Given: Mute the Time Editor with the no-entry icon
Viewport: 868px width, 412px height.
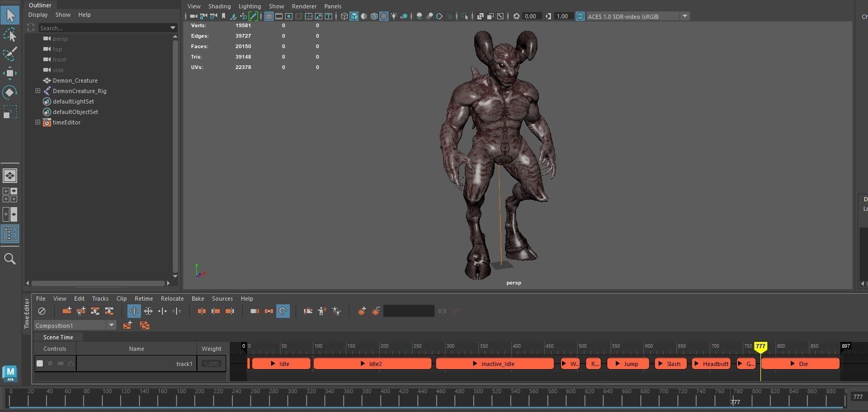Looking at the screenshot, I should pos(42,311).
